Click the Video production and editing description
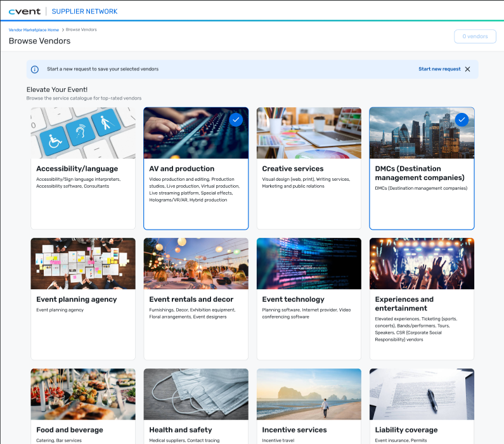 pos(195,190)
